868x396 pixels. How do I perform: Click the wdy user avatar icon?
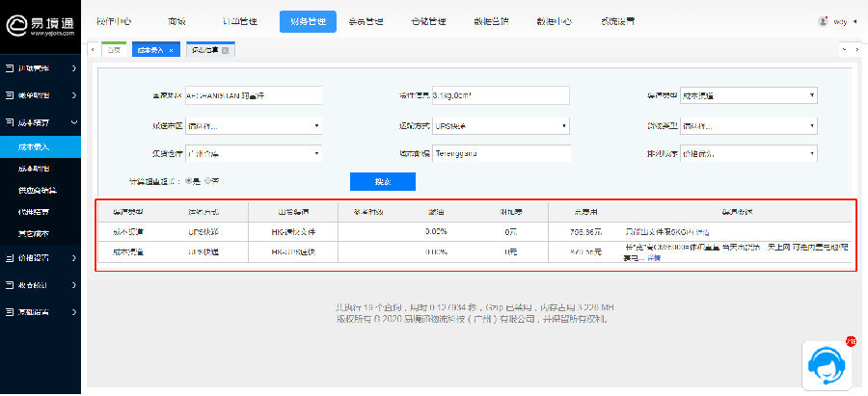pos(823,20)
